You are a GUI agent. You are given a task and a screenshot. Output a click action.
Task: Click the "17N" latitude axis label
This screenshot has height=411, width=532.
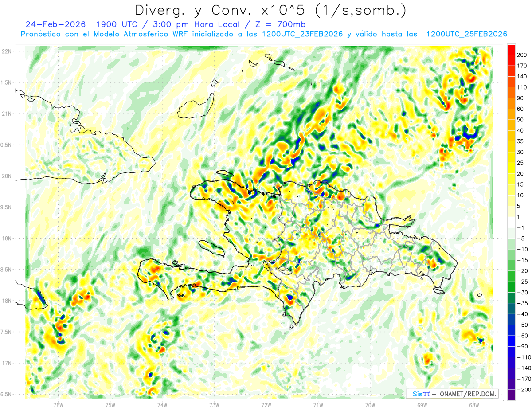click(7, 363)
